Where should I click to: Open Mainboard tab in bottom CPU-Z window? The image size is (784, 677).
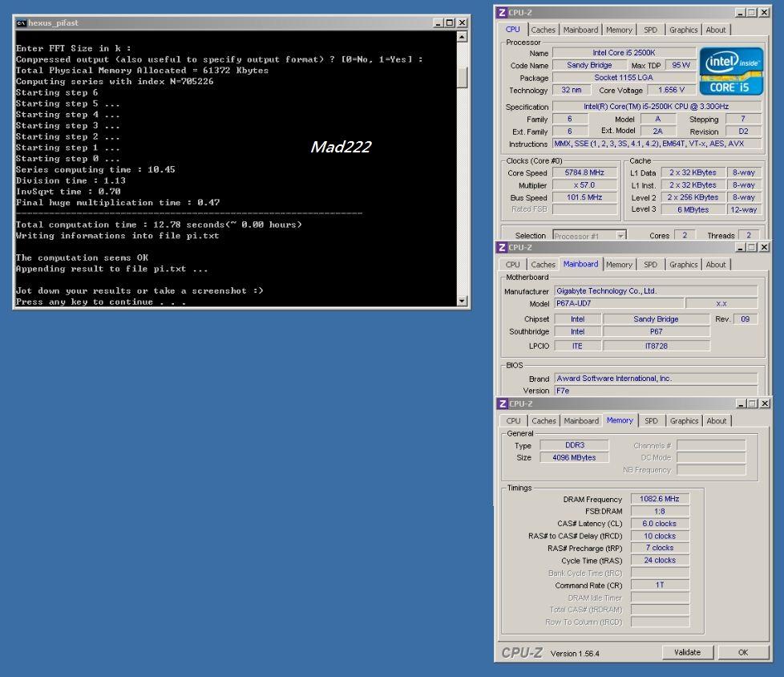pyautogui.click(x=581, y=421)
